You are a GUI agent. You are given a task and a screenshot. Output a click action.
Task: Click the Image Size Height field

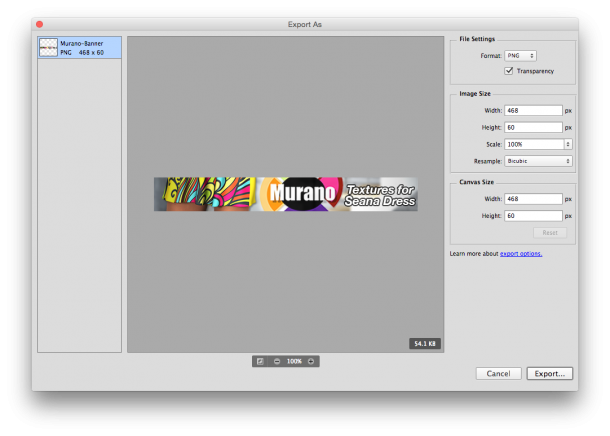tap(533, 128)
